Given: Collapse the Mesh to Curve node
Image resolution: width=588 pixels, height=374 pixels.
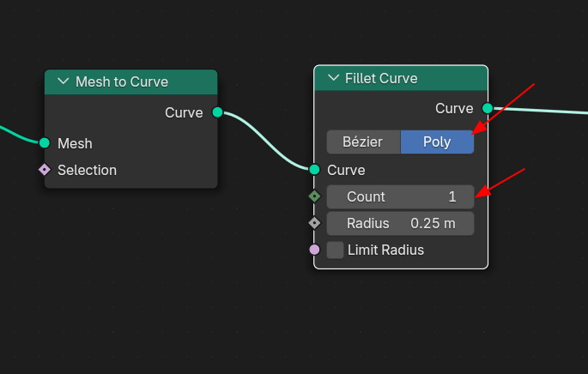Looking at the screenshot, I should 64,81.
